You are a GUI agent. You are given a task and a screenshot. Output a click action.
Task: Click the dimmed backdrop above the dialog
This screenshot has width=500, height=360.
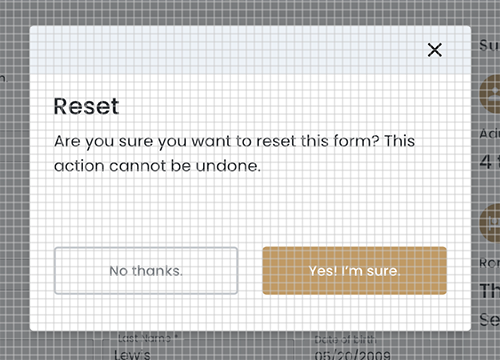pyautogui.click(x=250, y=12)
